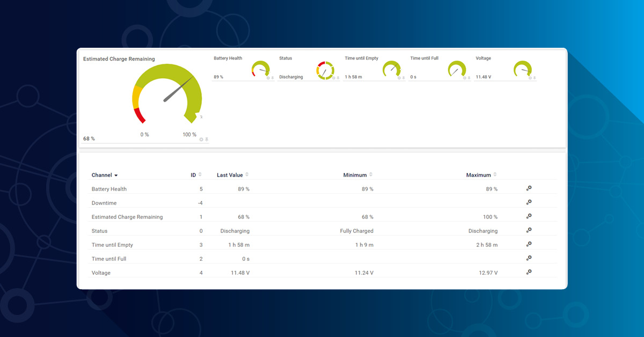Toggle pin on the Status gauge
Image resolution: width=644 pixels, height=337 pixels.
(x=338, y=78)
